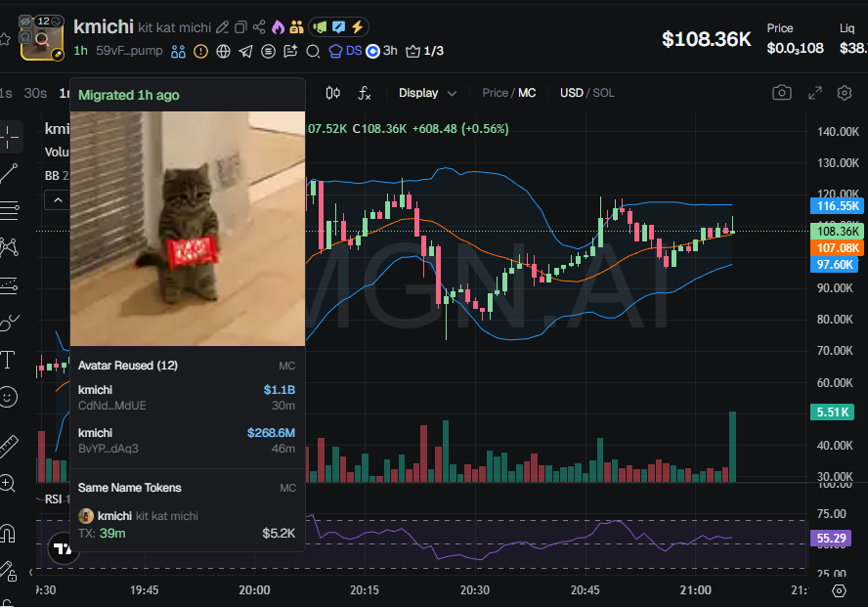
Task: Toggle chart from MC to Price
Action: pyautogui.click(x=495, y=93)
